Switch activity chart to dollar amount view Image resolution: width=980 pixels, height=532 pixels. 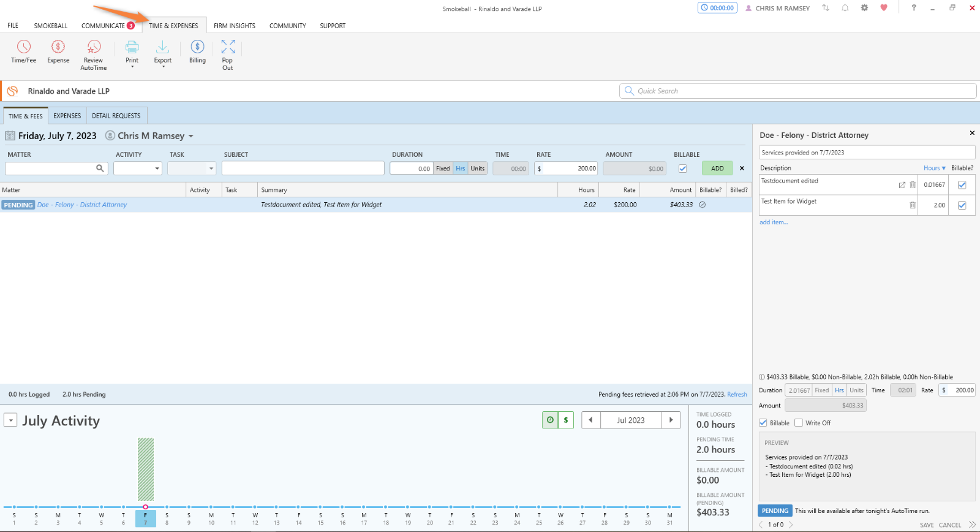click(x=566, y=420)
